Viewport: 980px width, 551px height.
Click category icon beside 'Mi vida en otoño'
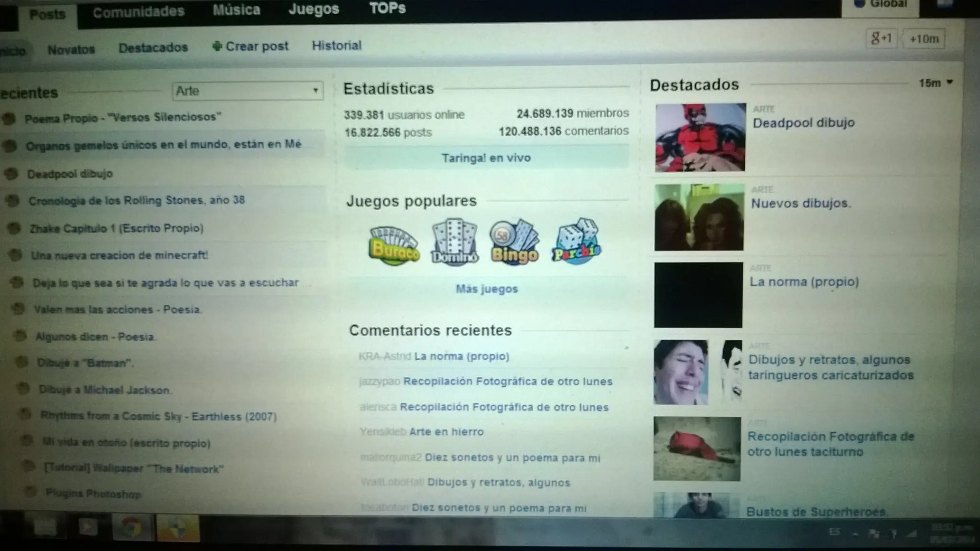point(28,441)
